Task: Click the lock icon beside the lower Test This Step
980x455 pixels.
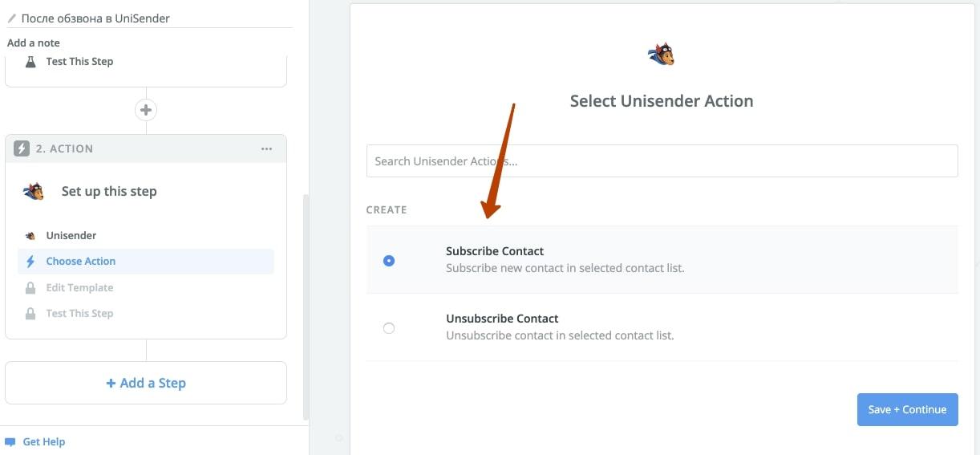Action: click(x=30, y=313)
